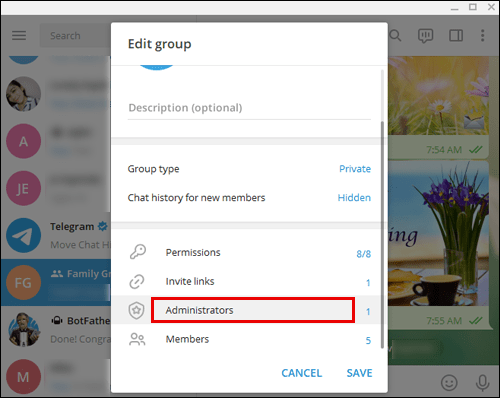Select the Telegram chat in list
The height and width of the screenshot is (398, 500).
[56, 235]
